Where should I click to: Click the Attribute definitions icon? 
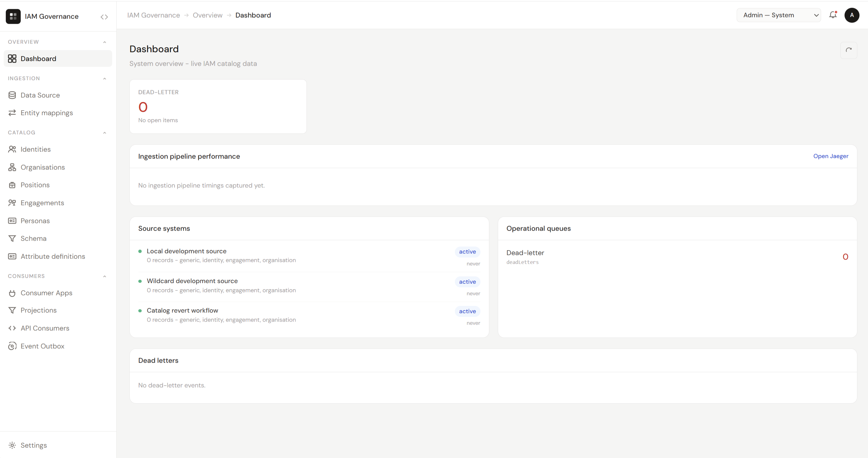[x=12, y=257]
